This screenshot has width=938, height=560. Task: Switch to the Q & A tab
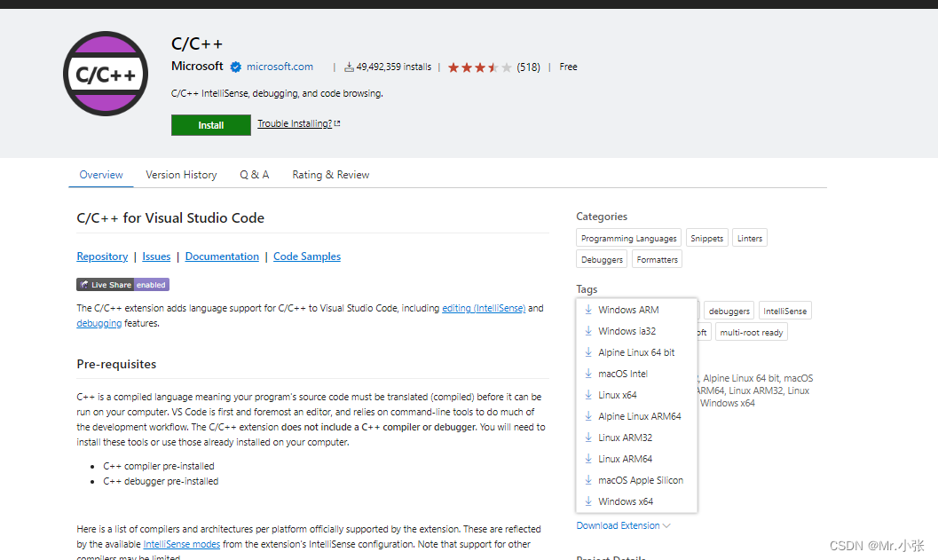[254, 175]
